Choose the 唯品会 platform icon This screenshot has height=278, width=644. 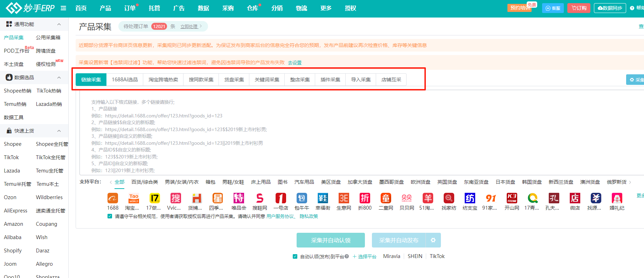(238, 198)
